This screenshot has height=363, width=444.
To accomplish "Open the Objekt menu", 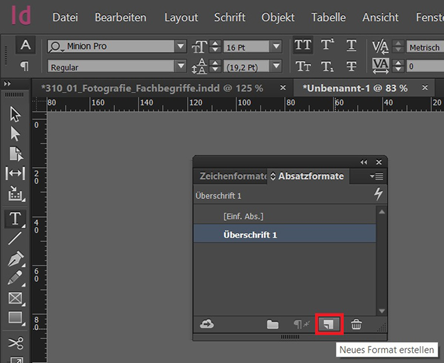I will pos(278,18).
